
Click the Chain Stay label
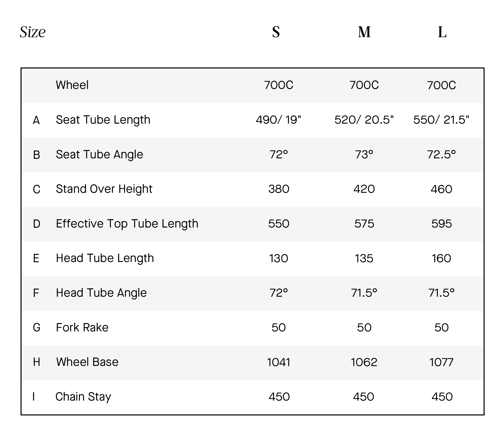tap(83, 397)
